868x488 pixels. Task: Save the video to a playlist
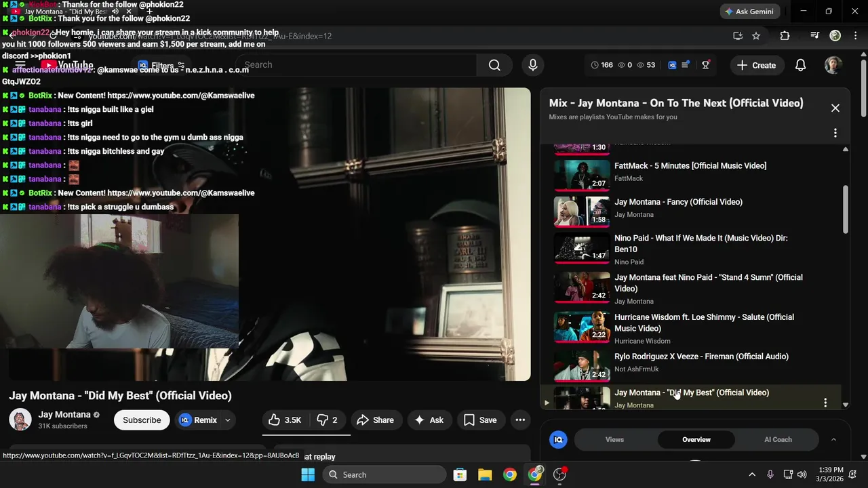pos(480,420)
